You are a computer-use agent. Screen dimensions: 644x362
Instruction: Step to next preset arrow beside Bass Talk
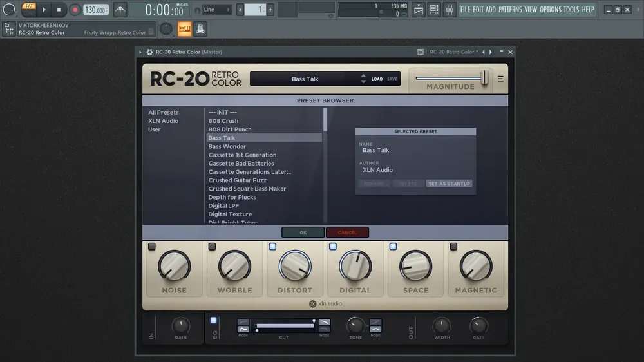[x=363, y=81]
